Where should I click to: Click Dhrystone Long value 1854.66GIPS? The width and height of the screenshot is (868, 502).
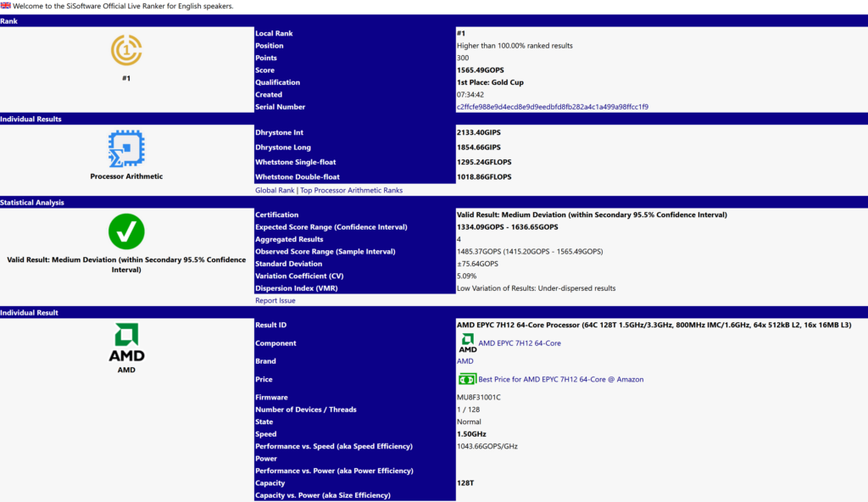(479, 148)
